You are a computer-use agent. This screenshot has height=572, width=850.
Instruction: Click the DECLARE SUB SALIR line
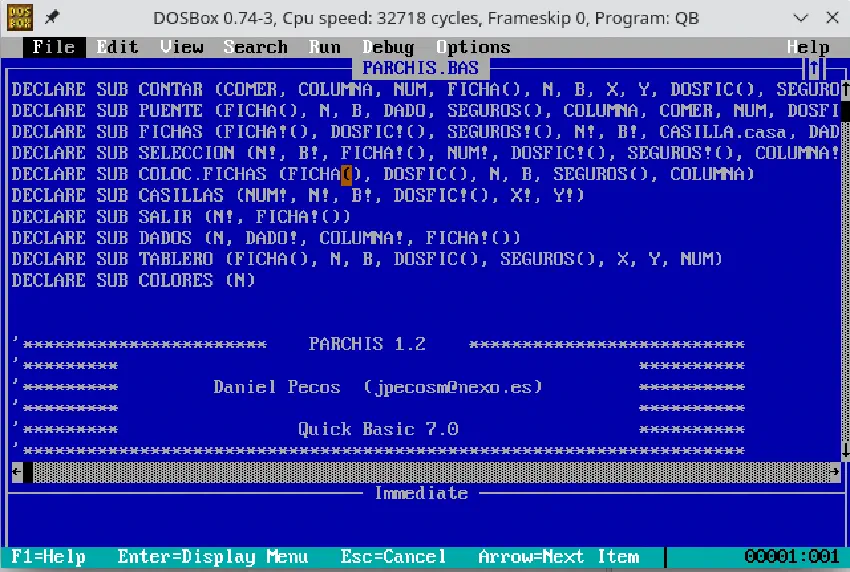(x=181, y=217)
